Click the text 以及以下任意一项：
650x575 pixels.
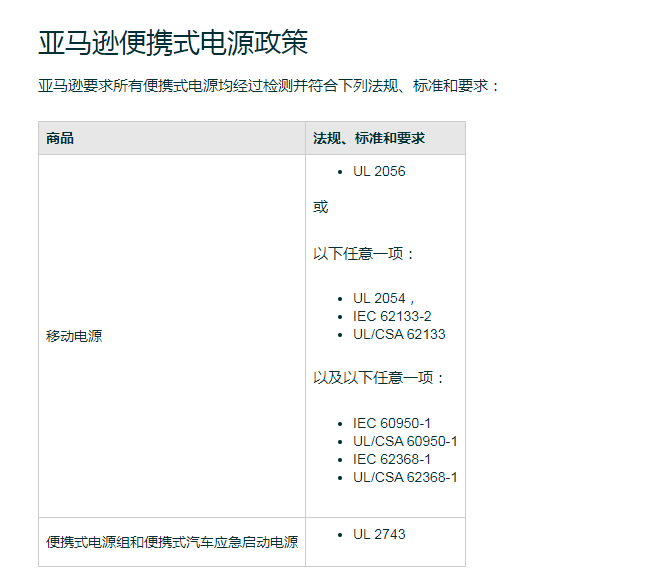click(x=378, y=377)
